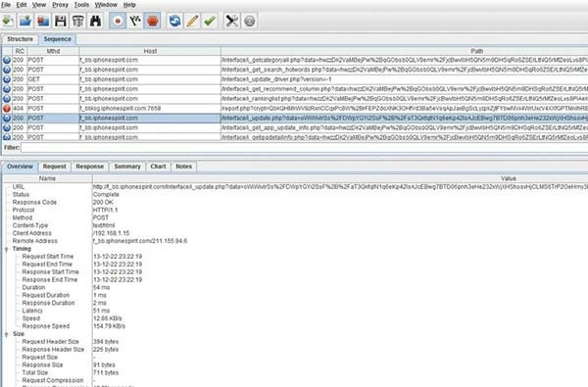This screenshot has height=387, width=588.
Task: Toggle recording with the red dot button
Action: coord(118,21)
